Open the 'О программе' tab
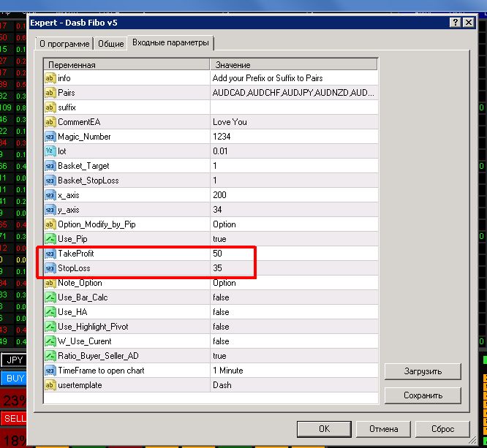The image size is (487, 448). coord(64,44)
